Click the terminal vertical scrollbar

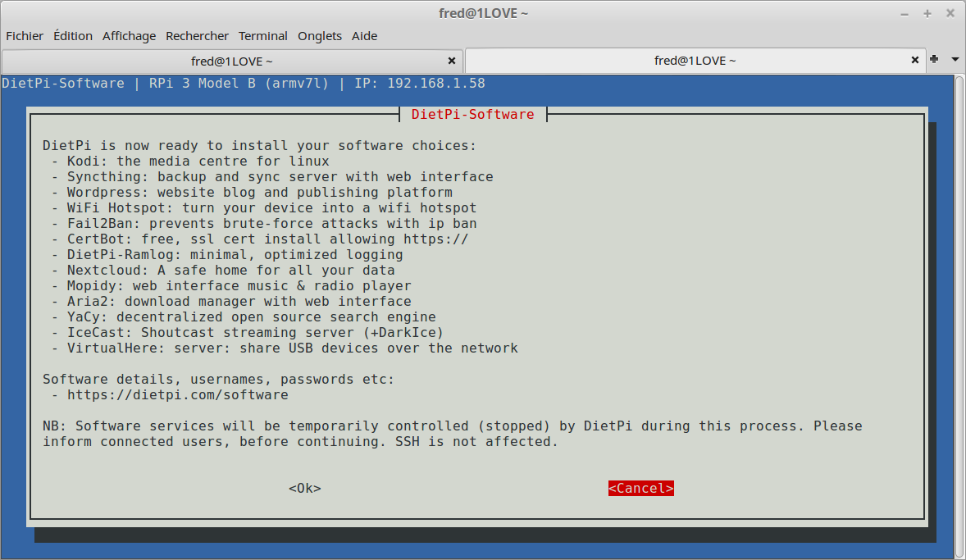pos(959,316)
